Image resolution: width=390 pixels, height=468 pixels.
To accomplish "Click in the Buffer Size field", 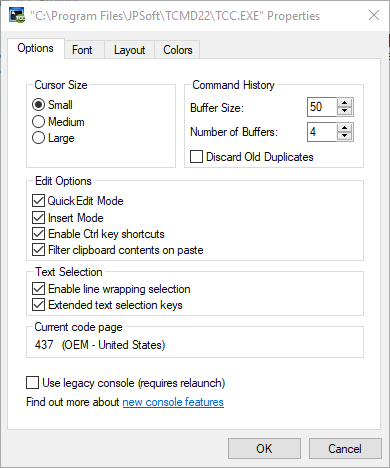I will tap(322, 107).
